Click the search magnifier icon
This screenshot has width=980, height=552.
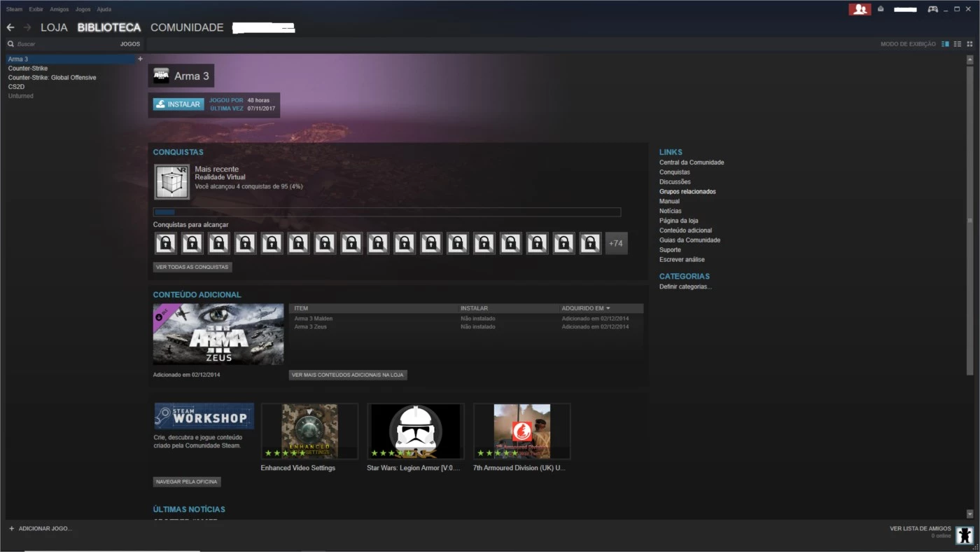10,44
